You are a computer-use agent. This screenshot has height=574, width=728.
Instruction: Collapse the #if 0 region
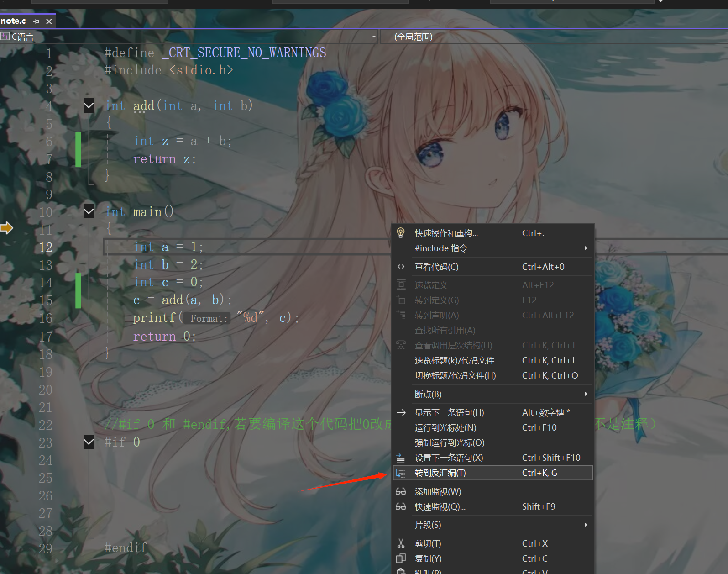89,442
